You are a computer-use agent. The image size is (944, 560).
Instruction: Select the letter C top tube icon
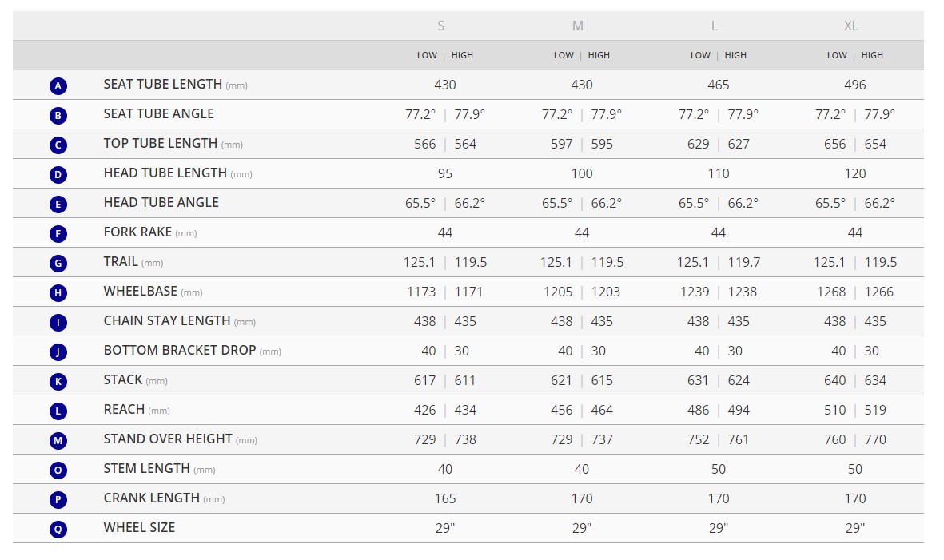(58, 145)
